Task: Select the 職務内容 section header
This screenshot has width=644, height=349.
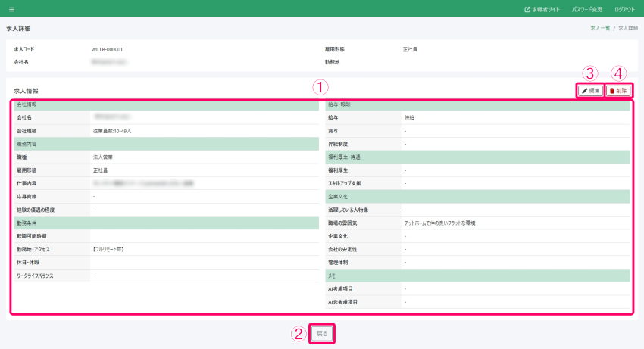Action: [32, 144]
